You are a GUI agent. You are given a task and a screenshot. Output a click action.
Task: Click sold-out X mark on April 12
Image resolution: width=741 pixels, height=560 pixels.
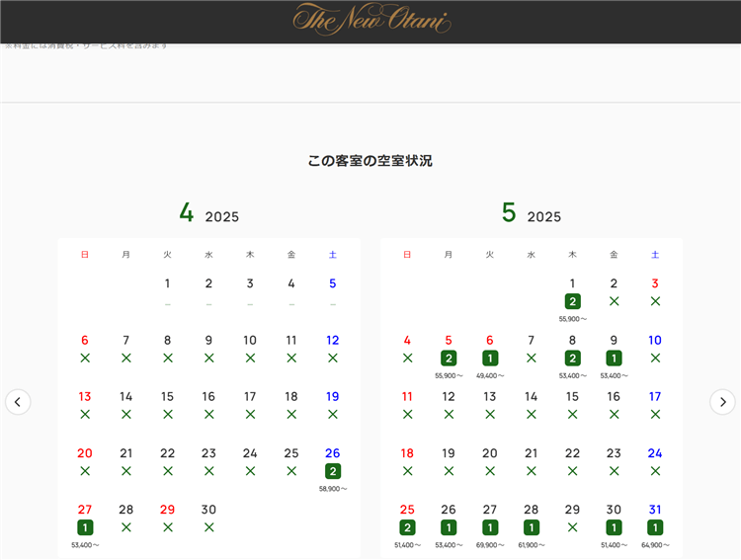click(333, 358)
